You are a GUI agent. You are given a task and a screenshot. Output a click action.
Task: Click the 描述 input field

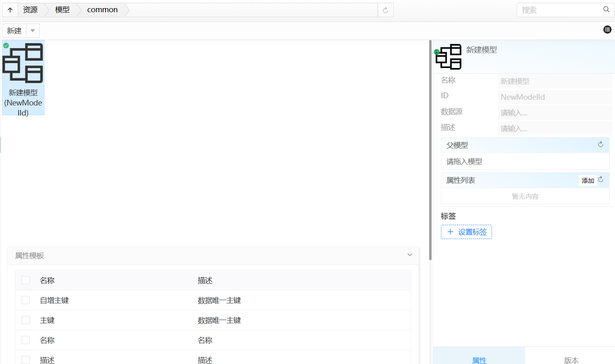tap(555, 129)
